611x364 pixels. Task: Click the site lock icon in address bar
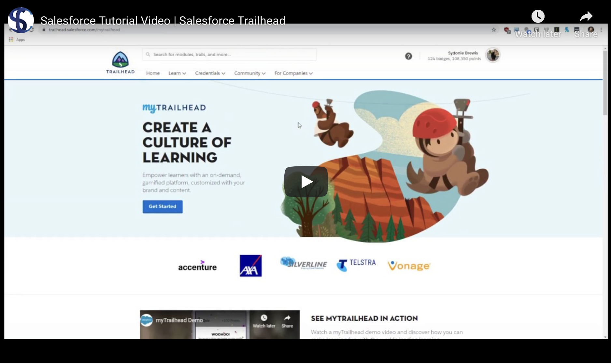click(x=44, y=30)
